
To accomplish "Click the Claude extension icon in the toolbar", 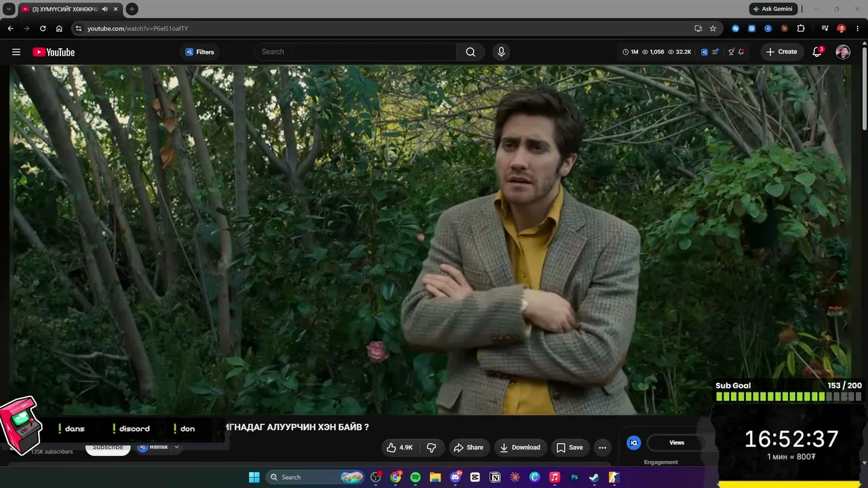I will pyautogui.click(x=785, y=28).
